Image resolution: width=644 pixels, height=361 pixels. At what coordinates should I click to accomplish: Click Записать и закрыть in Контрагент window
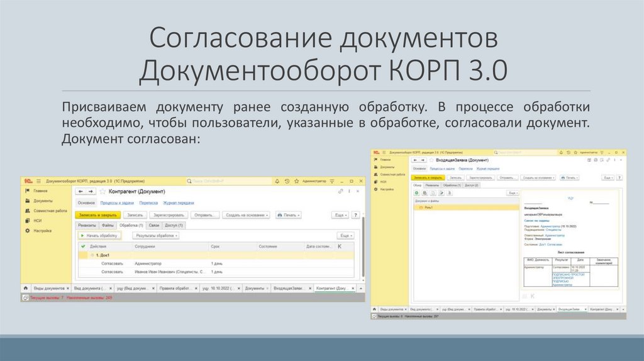(97, 215)
